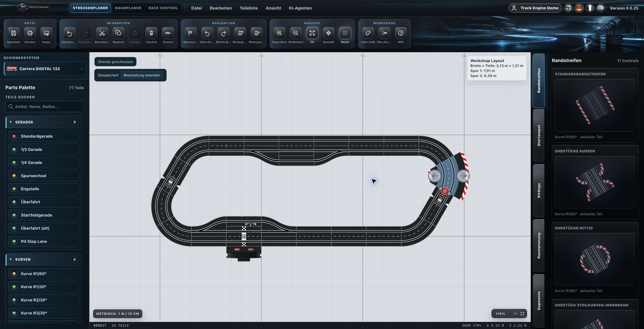
Task: Switch to Raumplaner tab
Action: (128, 8)
